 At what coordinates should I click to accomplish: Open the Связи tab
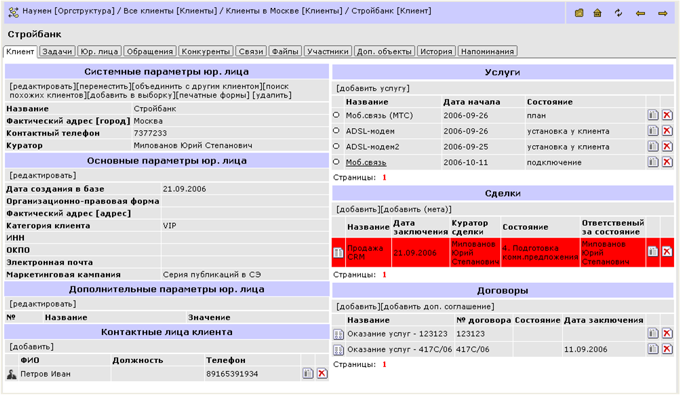(x=251, y=51)
